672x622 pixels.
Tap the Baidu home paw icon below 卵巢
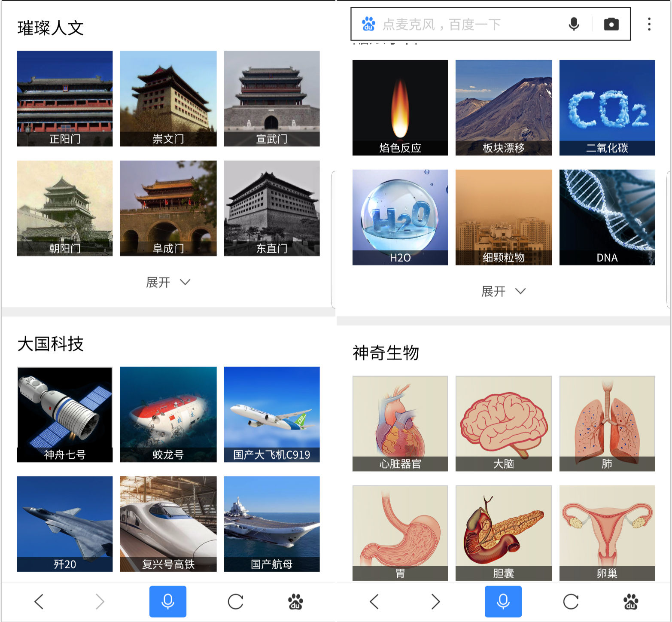(630, 601)
